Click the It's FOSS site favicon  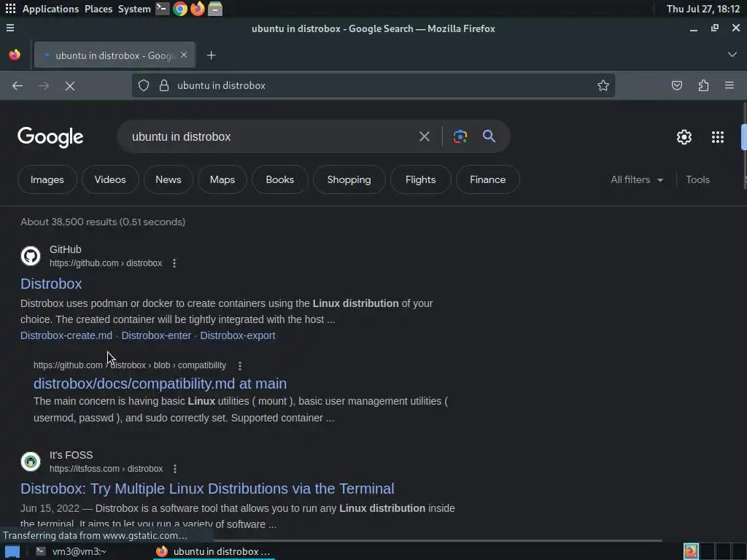[x=31, y=462]
